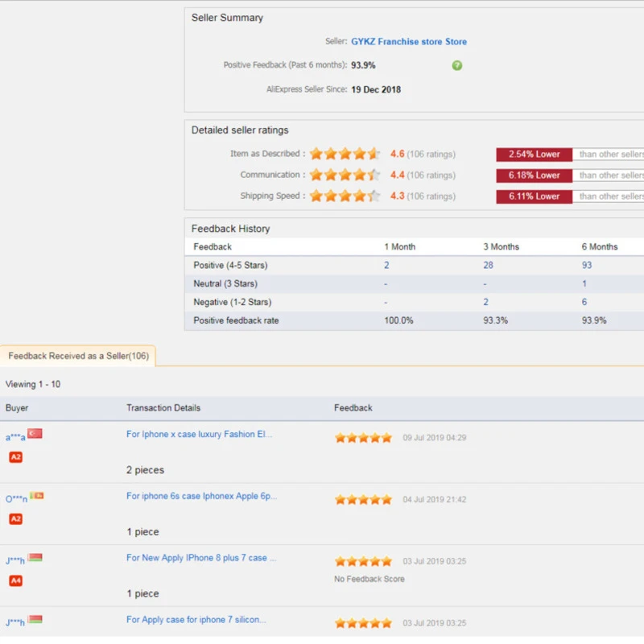Click the A2 badge under buyer O***n
This screenshot has height=644, width=644.
(15, 518)
